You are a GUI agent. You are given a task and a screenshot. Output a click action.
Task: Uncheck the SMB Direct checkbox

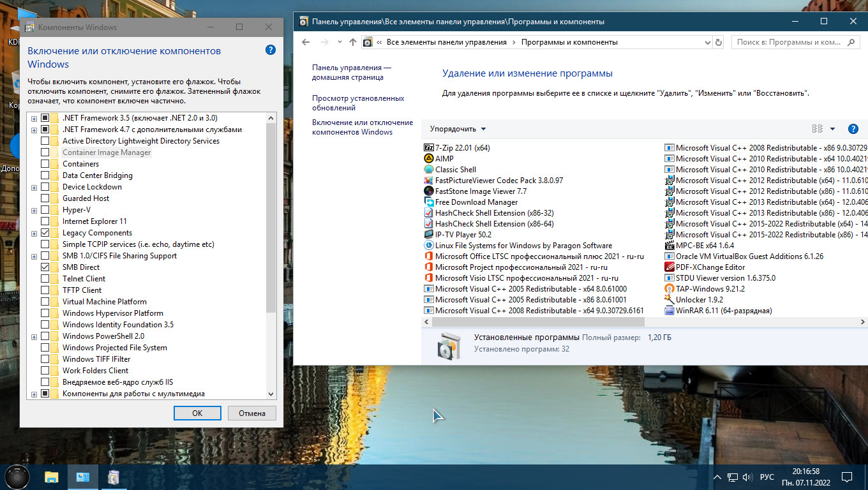[x=45, y=267]
